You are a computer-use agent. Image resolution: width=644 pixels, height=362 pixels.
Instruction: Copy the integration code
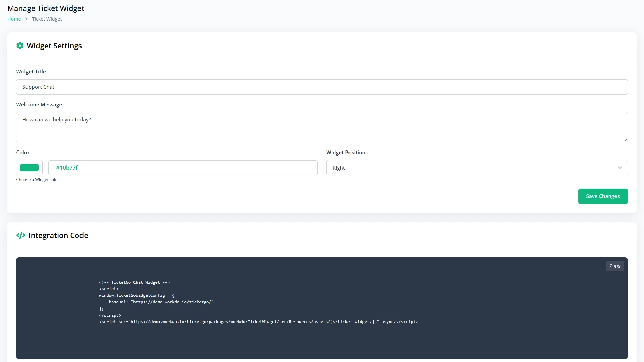(x=615, y=266)
